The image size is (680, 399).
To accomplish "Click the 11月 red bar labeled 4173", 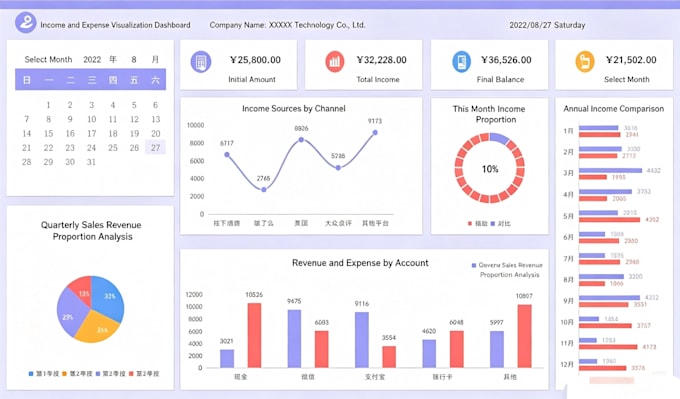I will point(608,347).
